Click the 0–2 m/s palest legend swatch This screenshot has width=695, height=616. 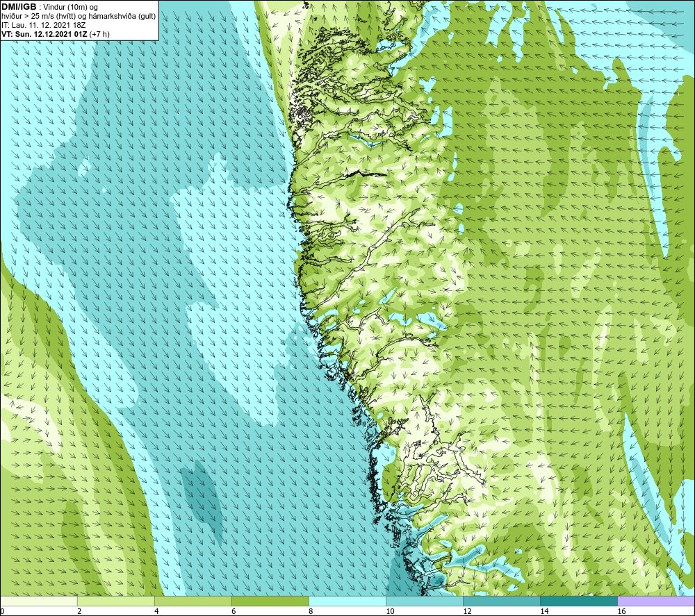pyautogui.click(x=39, y=601)
